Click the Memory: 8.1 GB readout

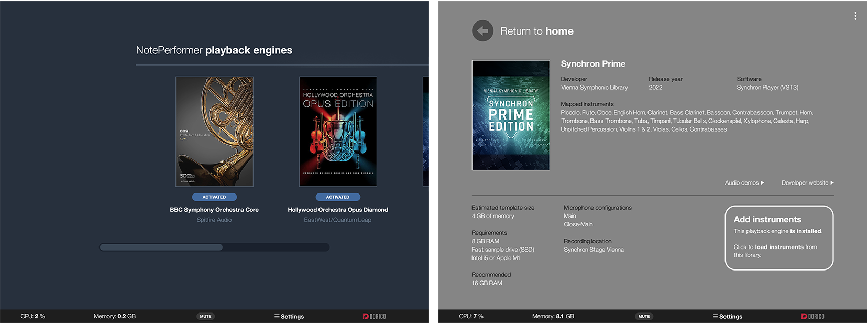pyautogui.click(x=553, y=316)
